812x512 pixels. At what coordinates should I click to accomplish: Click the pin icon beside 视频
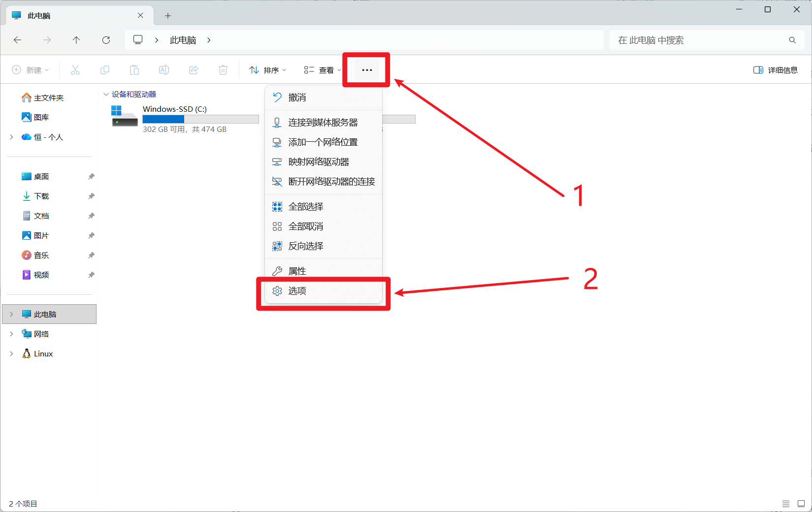[91, 275]
